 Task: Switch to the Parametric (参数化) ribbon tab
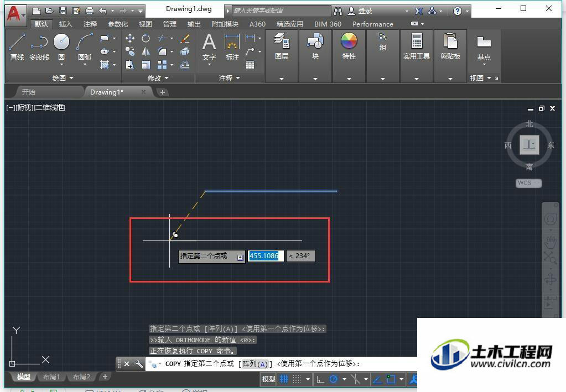point(118,24)
